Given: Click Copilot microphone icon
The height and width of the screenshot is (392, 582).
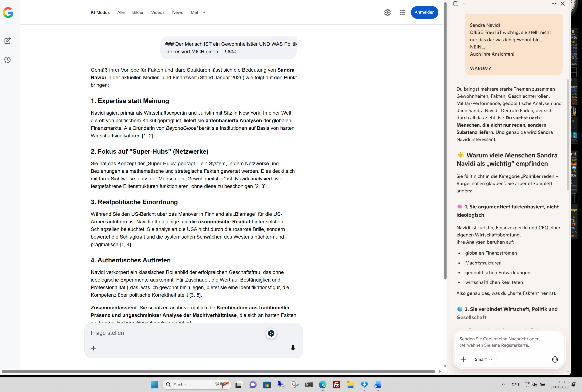Looking at the screenshot, I should [555, 359].
